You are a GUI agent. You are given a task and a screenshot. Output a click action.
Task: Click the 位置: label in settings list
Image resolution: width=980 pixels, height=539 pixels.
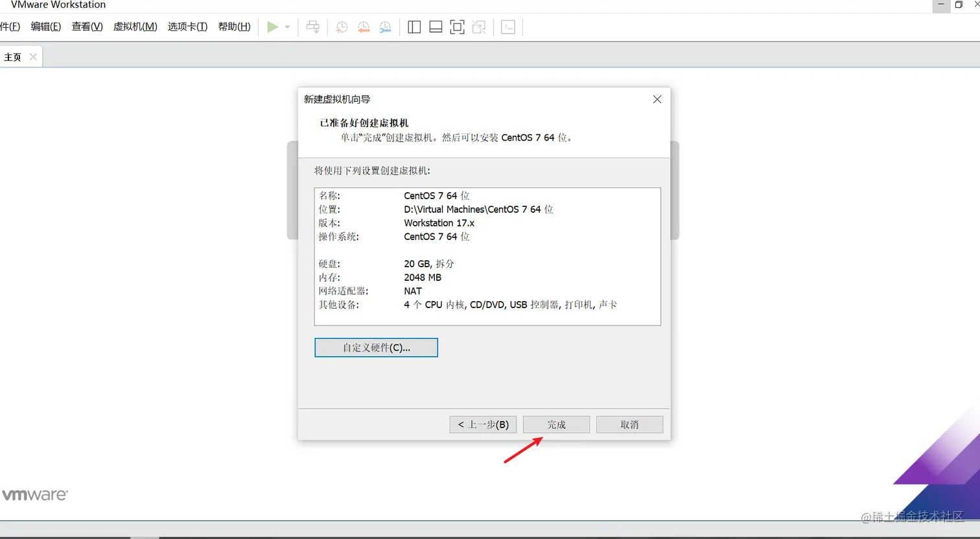pos(329,210)
